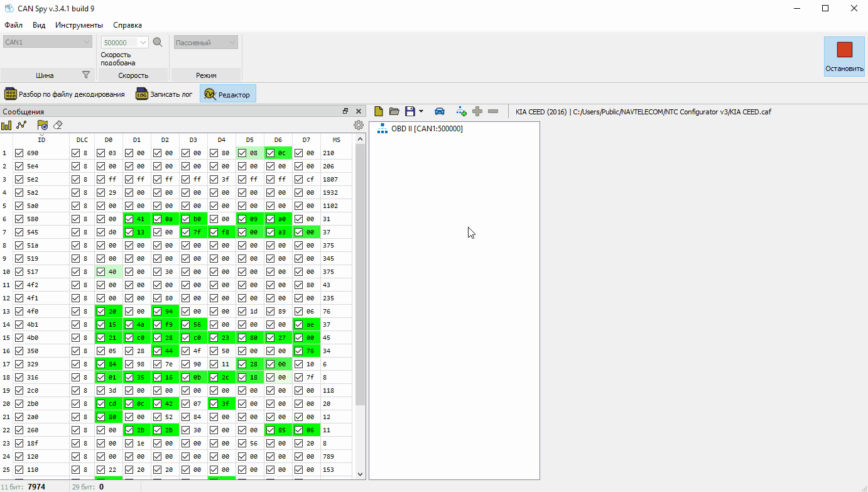Viewport: 868px width, 492px height.
Task: Click ID value 18f in row 23
Action: [x=32, y=443]
